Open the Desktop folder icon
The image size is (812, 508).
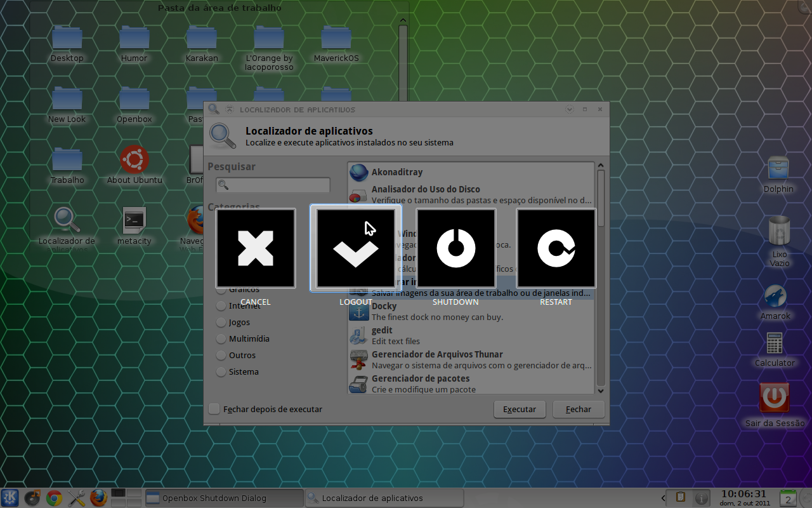(67, 38)
